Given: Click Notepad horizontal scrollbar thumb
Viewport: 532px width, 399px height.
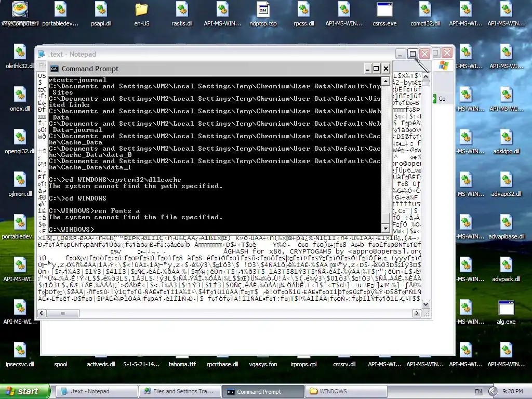Looking at the screenshot, I should coord(63,313).
